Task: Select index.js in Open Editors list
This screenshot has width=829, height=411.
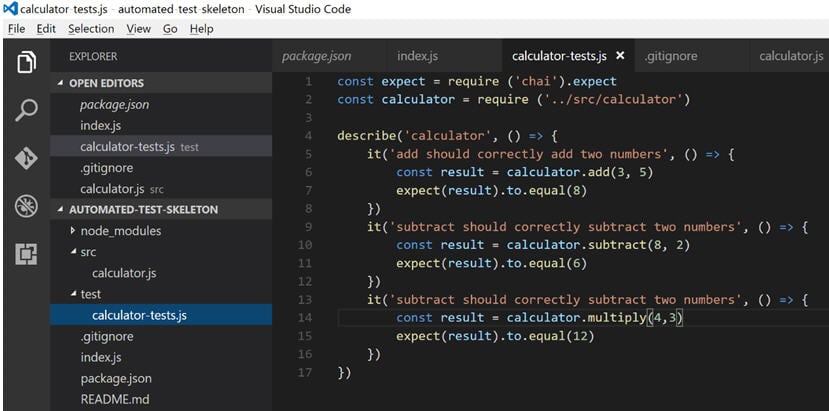Action: 161,126
